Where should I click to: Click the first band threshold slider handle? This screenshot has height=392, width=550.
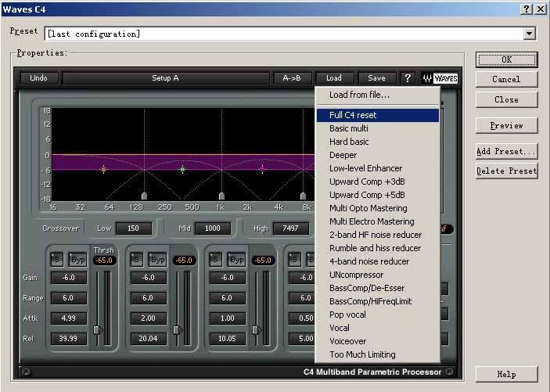tap(97, 329)
